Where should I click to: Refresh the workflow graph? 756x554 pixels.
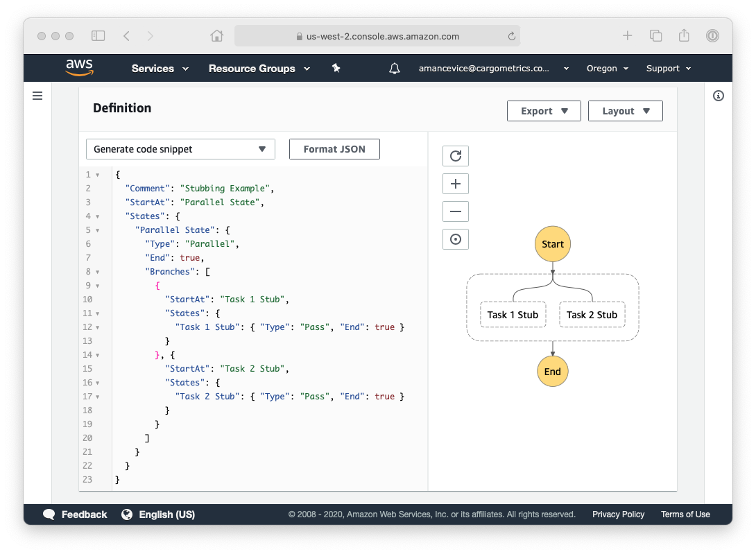pyautogui.click(x=456, y=156)
